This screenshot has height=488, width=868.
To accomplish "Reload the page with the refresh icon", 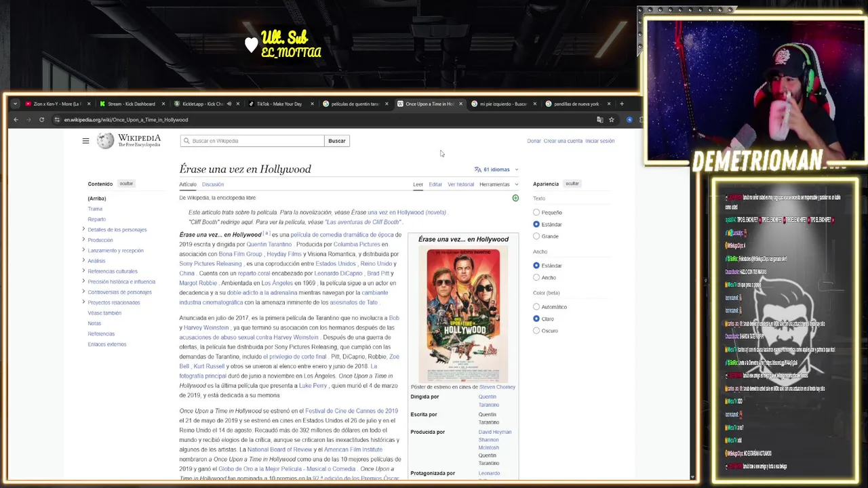I will [41, 120].
